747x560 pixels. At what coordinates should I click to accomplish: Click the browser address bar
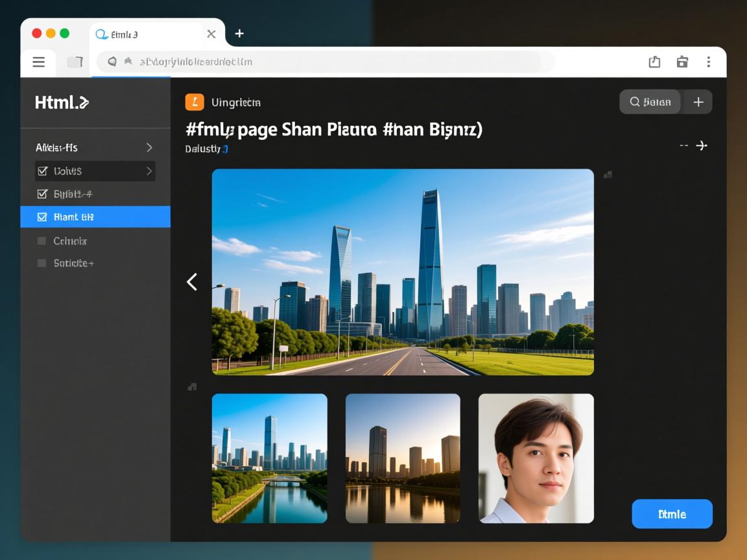tap(324, 62)
